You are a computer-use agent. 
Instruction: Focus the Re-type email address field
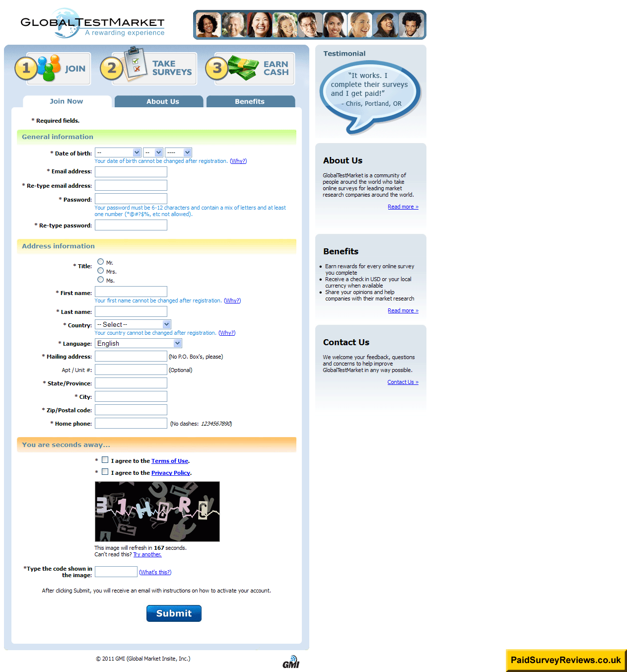click(x=131, y=185)
